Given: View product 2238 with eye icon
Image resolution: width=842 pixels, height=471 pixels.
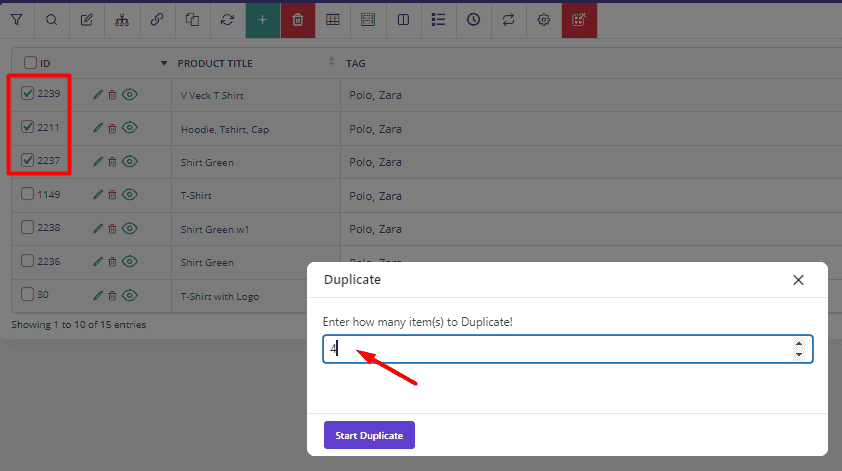Looking at the screenshot, I should click(x=129, y=228).
